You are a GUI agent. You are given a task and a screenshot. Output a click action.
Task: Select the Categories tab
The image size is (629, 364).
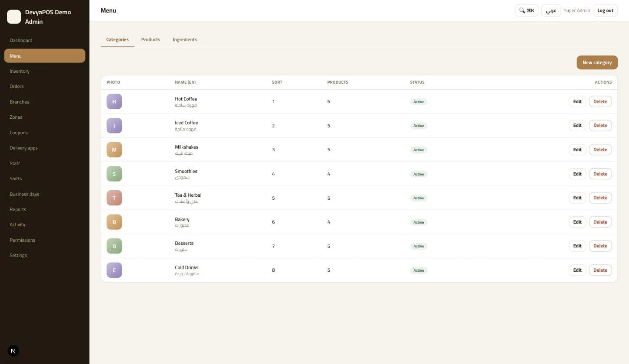(x=118, y=39)
